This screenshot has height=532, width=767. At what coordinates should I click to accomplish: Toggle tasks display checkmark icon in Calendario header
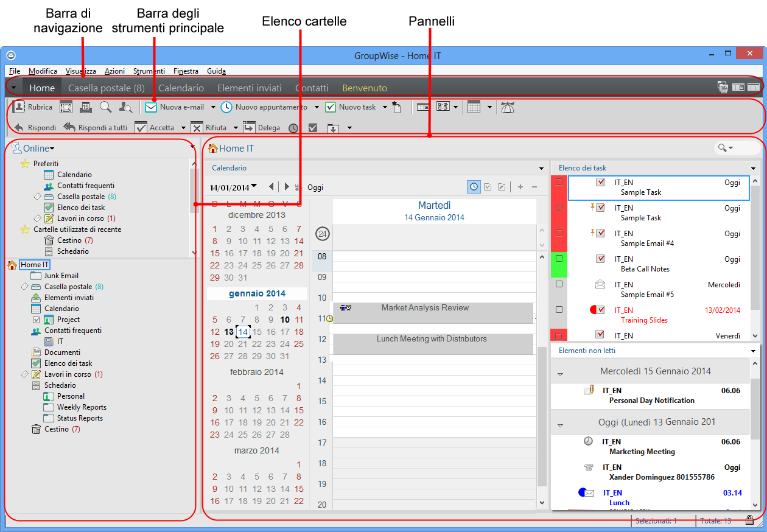[x=488, y=187]
